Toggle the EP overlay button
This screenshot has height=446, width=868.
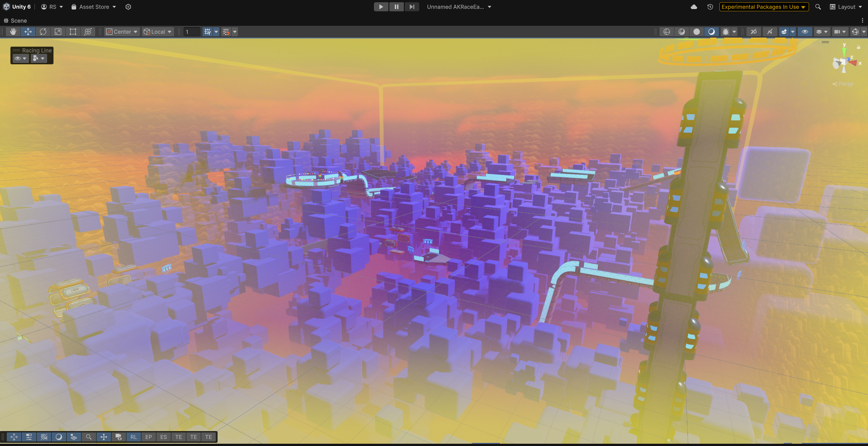pyautogui.click(x=149, y=437)
